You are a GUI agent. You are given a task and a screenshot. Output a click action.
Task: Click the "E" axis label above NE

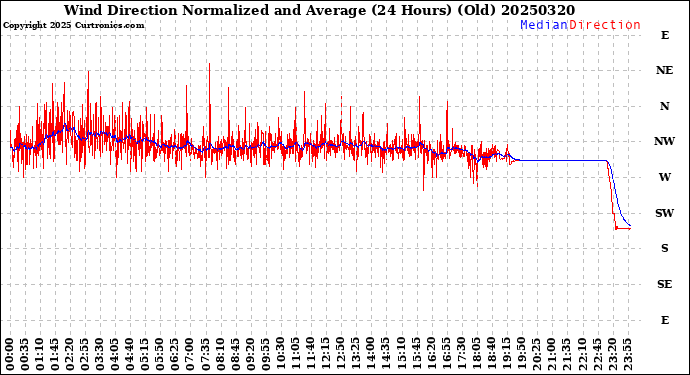pyautogui.click(x=664, y=35)
